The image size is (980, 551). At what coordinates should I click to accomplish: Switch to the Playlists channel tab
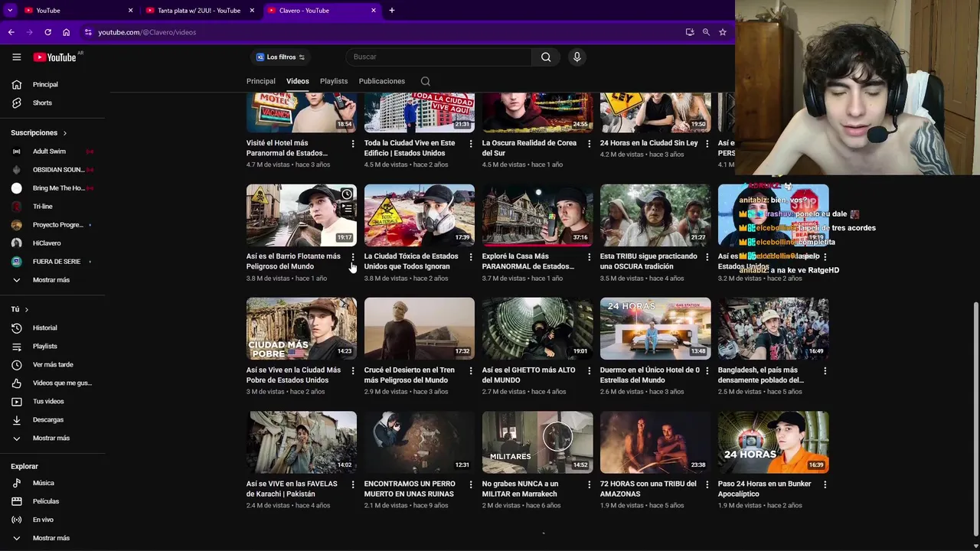click(x=334, y=81)
